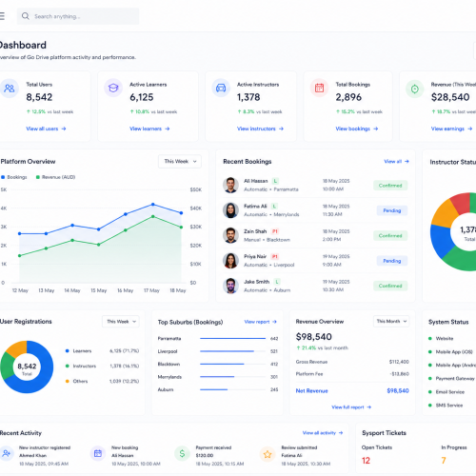
Task: Click the Active Instructors car icon
Action: pyautogui.click(x=221, y=88)
